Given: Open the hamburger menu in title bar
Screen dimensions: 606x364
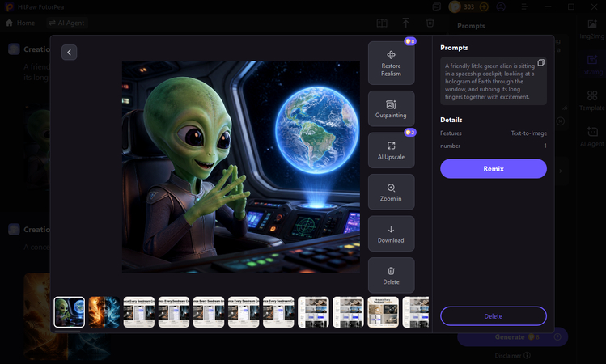Looking at the screenshot, I should pos(524,6).
